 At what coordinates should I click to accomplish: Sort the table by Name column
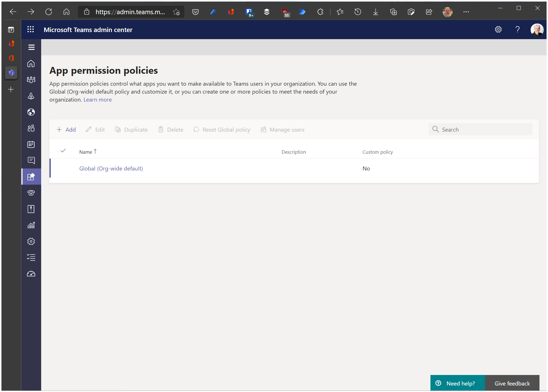[86, 152]
